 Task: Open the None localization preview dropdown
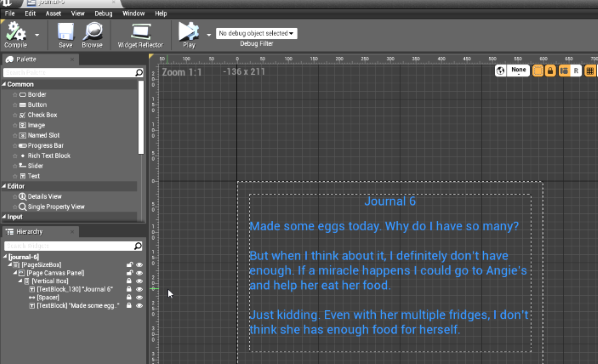pos(518,71)
